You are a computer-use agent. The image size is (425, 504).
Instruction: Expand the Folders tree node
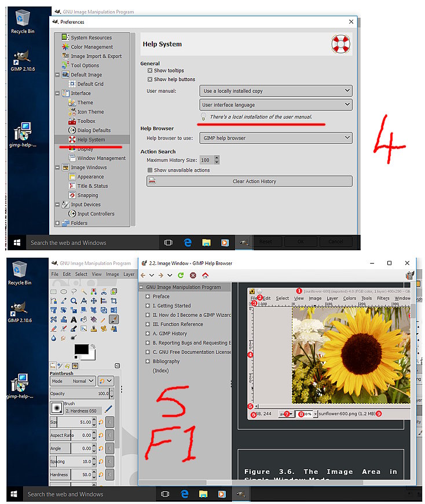(x=57, y=223)
